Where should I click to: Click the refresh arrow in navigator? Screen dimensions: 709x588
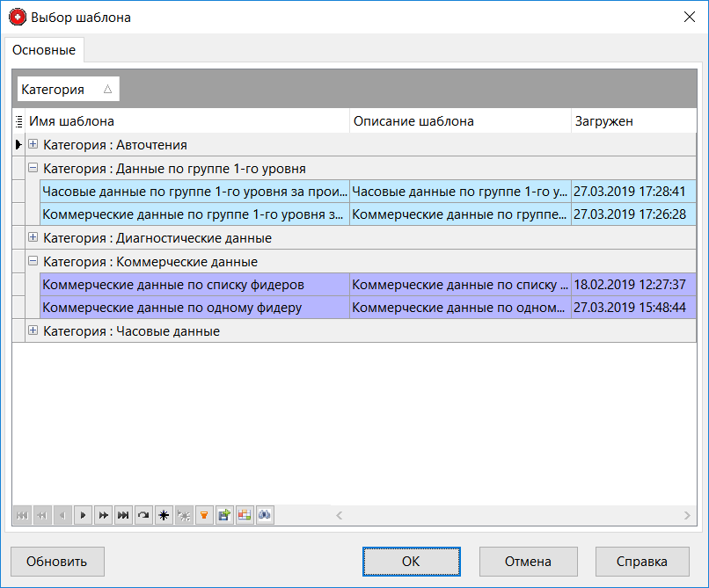click(x=143, y=516)
